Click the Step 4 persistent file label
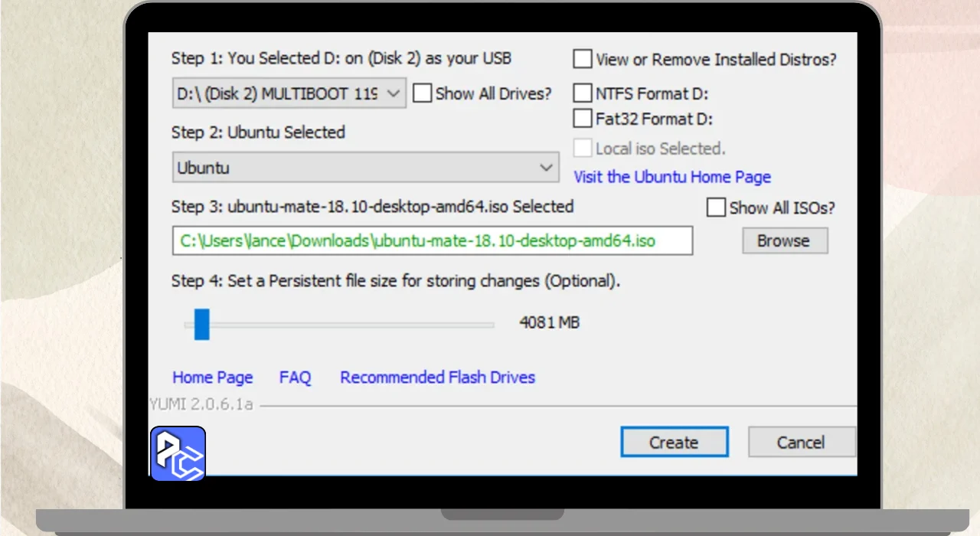 coord(395,281)
